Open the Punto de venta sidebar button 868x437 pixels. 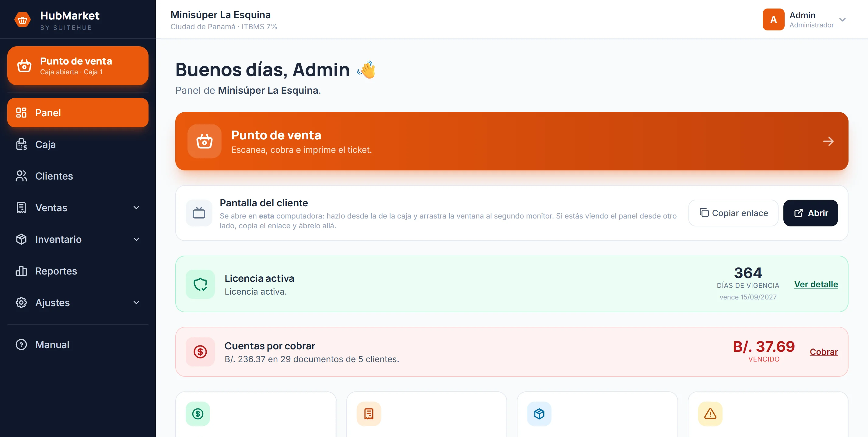click(78, 66)
